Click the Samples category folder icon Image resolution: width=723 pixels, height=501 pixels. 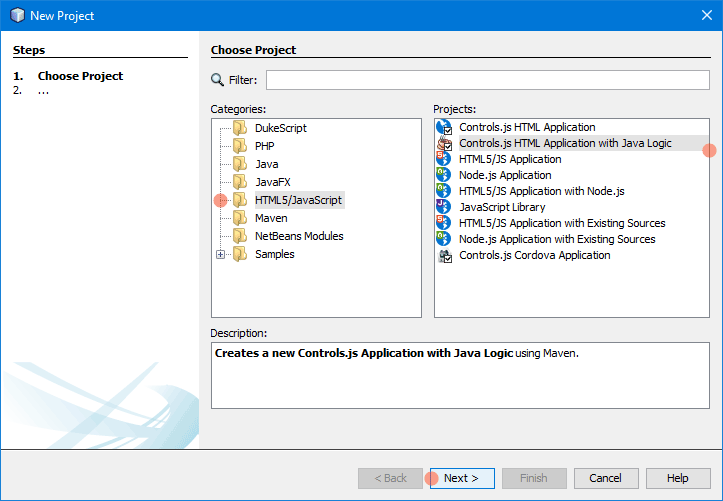coord(240,253)
